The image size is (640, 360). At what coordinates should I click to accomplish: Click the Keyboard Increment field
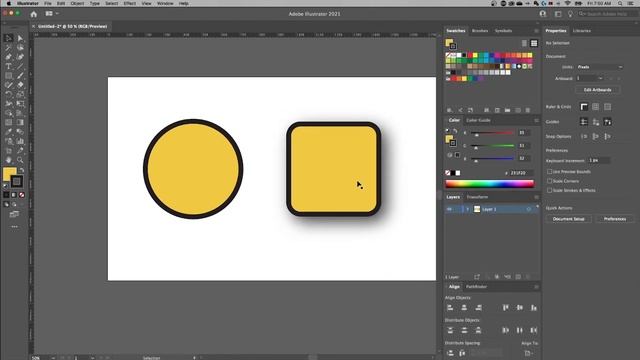click(x=599, y=160)
